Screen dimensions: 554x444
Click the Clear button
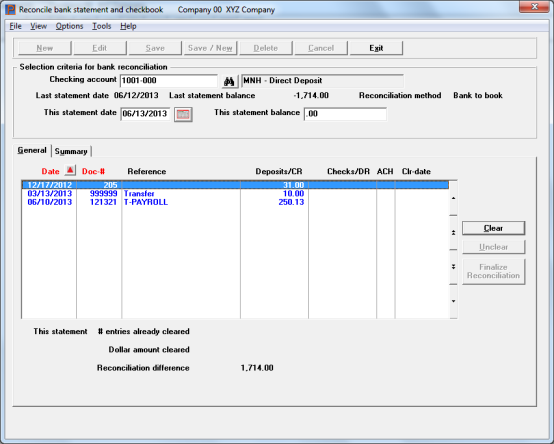tap(493, 228)
